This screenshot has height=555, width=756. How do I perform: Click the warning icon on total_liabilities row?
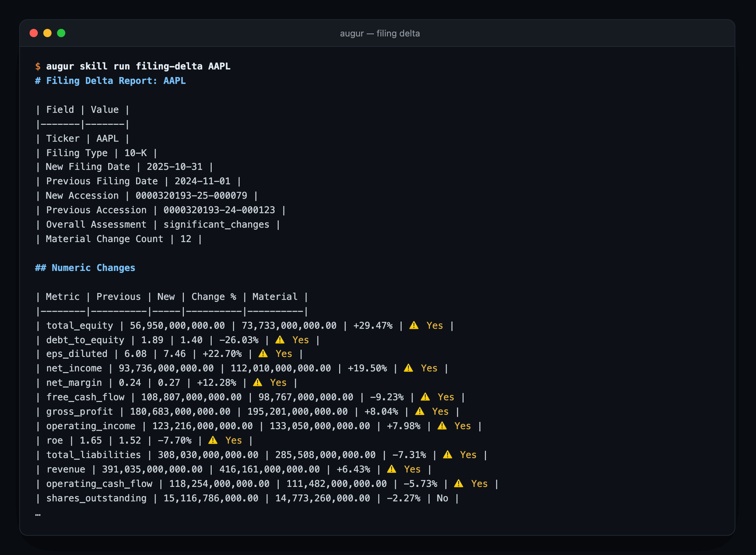point(447,455)
